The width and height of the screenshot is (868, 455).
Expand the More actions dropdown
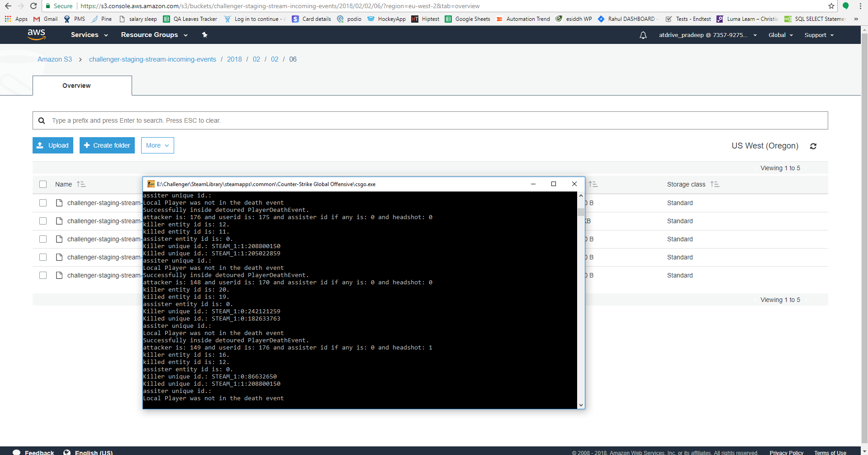click(x=157, y=145)
